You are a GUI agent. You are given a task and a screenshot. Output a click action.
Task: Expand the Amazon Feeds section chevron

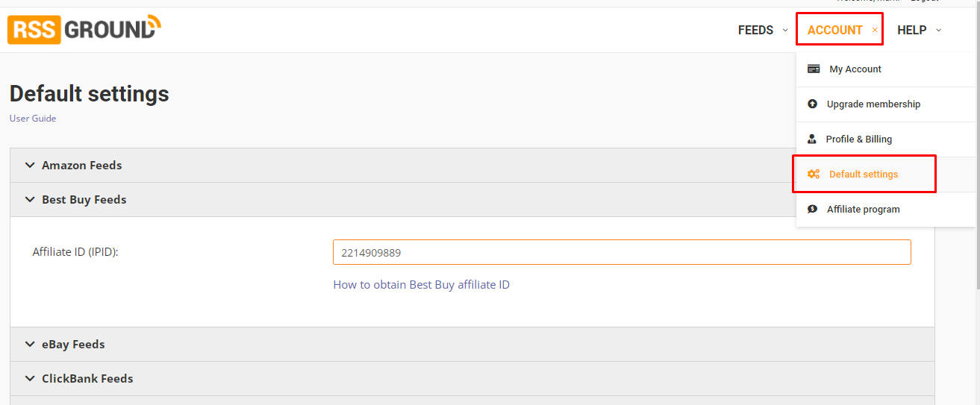[30, 165]
